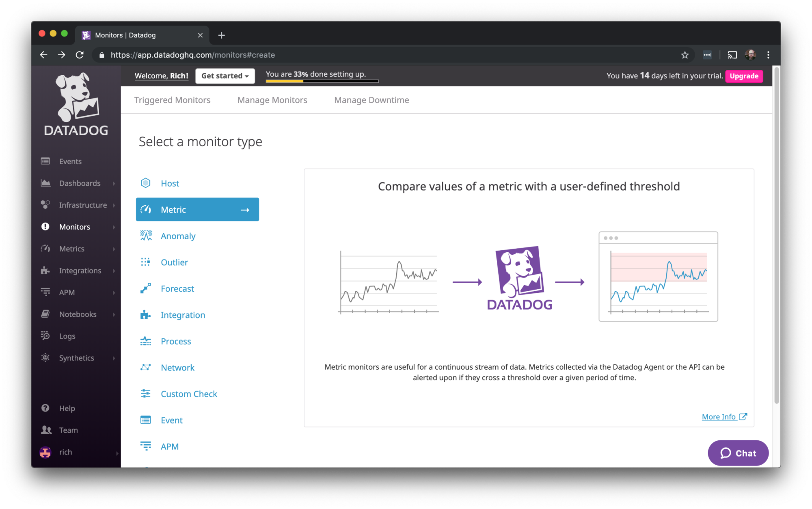Image resolution: width=812 pixels, height=509 pixels.
Task: Click the Upgrade button
Action: (744, 76)
